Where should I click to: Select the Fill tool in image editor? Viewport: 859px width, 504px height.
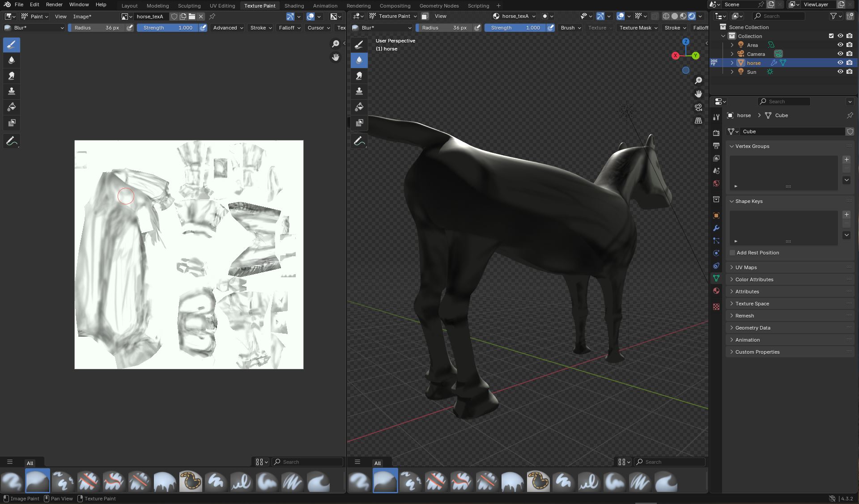(x=12, y=107)
